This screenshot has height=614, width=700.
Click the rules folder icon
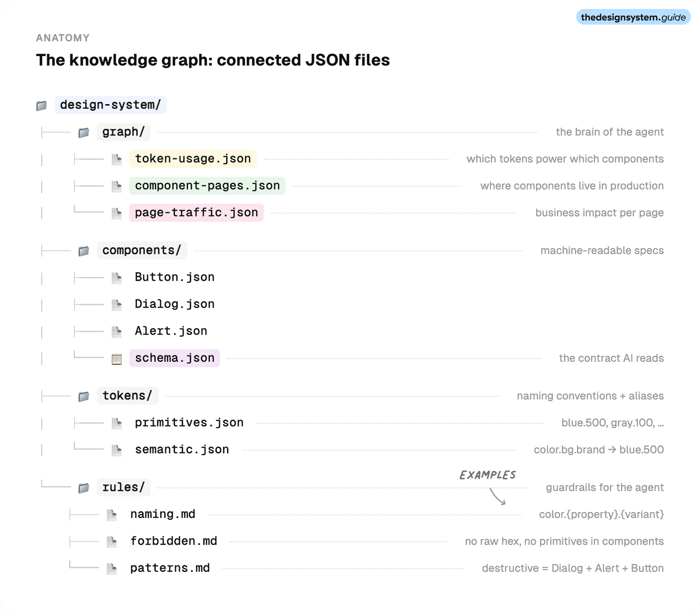click(83, 488)
